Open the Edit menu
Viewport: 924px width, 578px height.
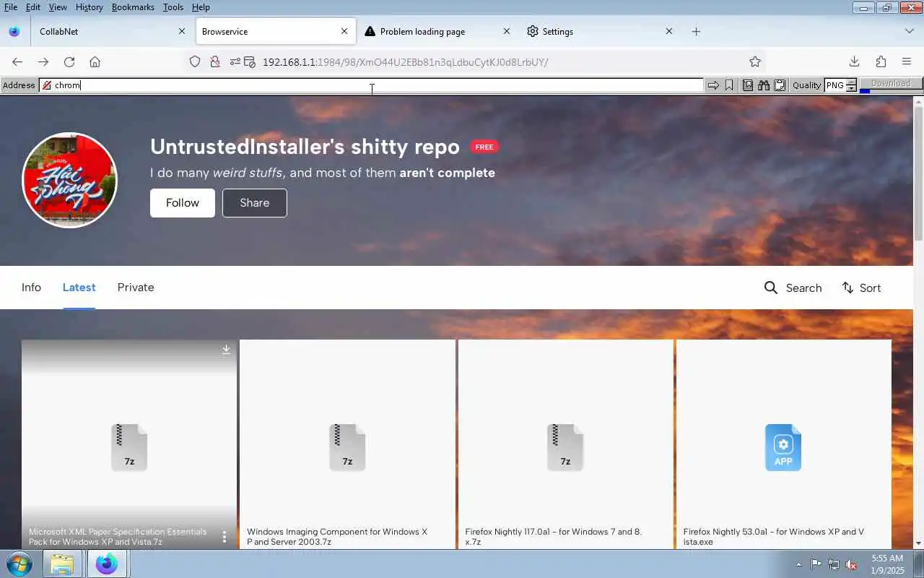coord(33,7)
